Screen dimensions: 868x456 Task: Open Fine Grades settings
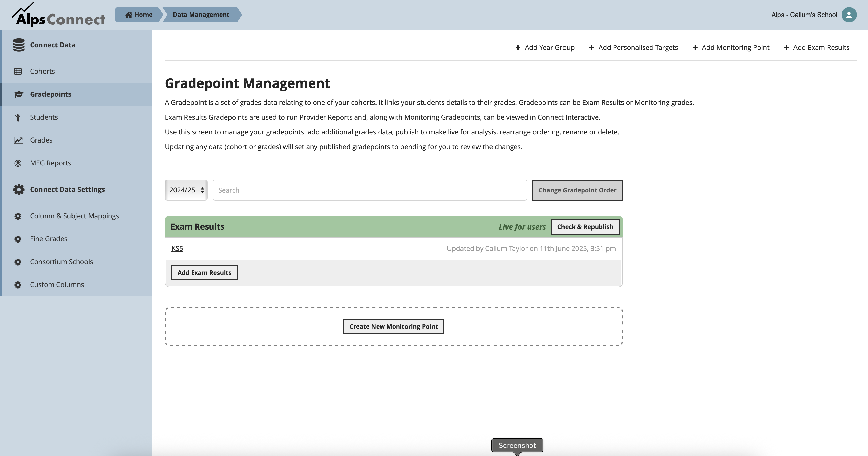pyautogui.click(x=76, y=239)
